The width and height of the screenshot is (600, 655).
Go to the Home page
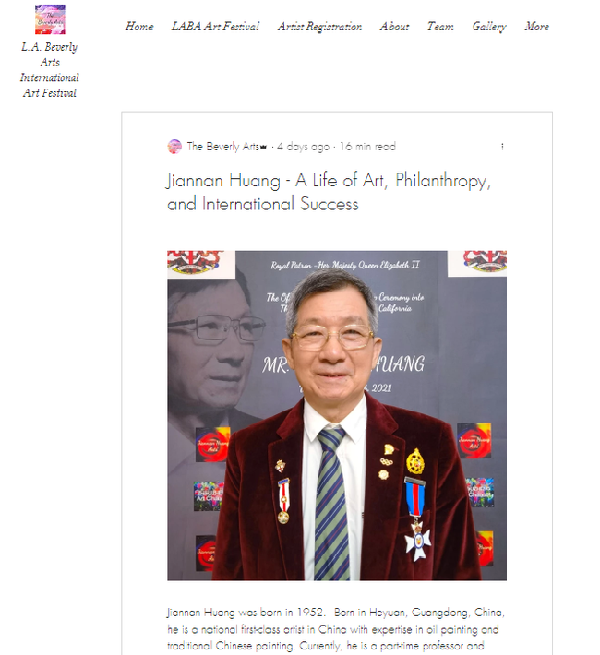(140, 26)
